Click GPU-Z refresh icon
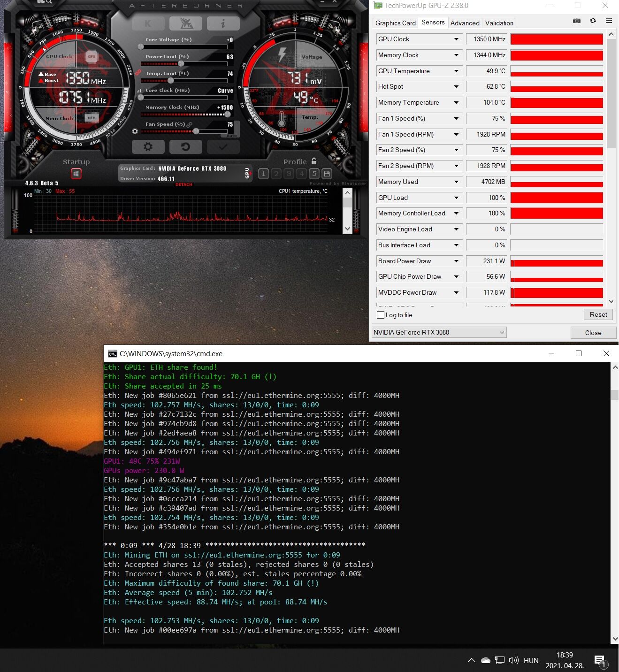The image size is (619, 672). tap(593, 21)
